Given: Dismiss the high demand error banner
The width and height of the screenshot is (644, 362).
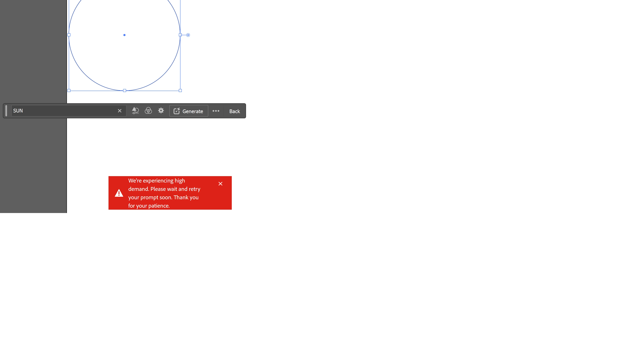Looking at the screenshot, I should pyautogui.click(x=220, y=184).
